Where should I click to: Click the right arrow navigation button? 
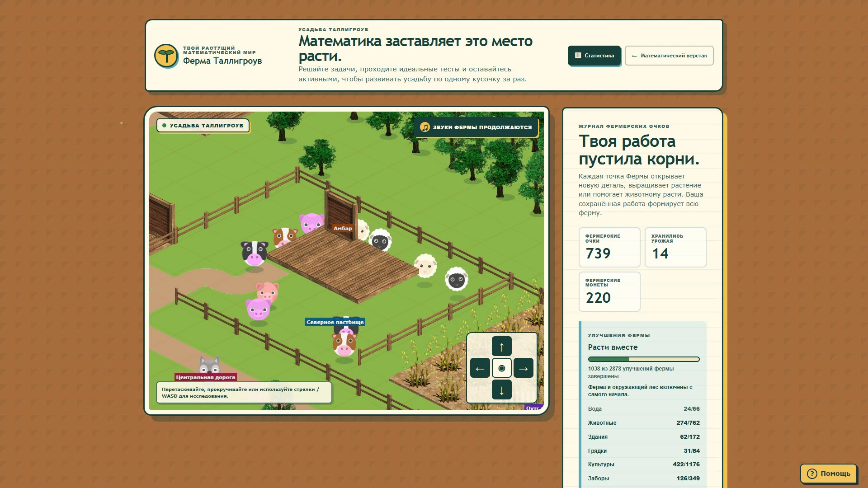coord(523,368)
